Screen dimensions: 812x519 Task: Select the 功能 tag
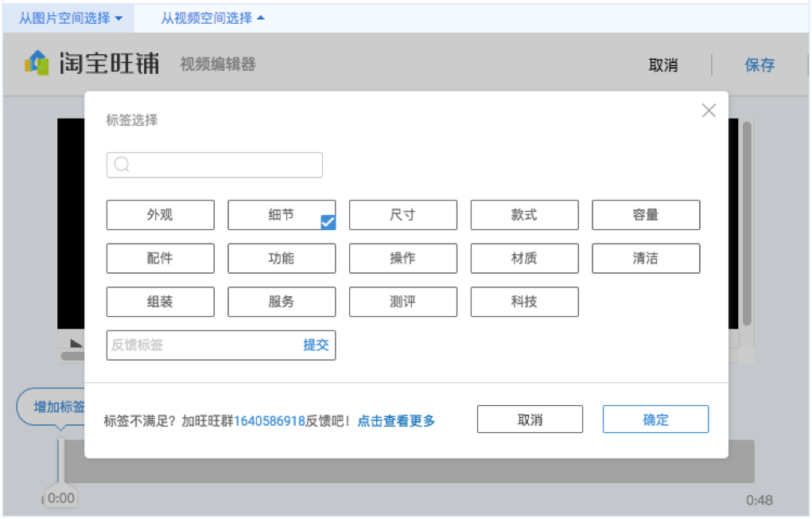click(x=282, y=258)
